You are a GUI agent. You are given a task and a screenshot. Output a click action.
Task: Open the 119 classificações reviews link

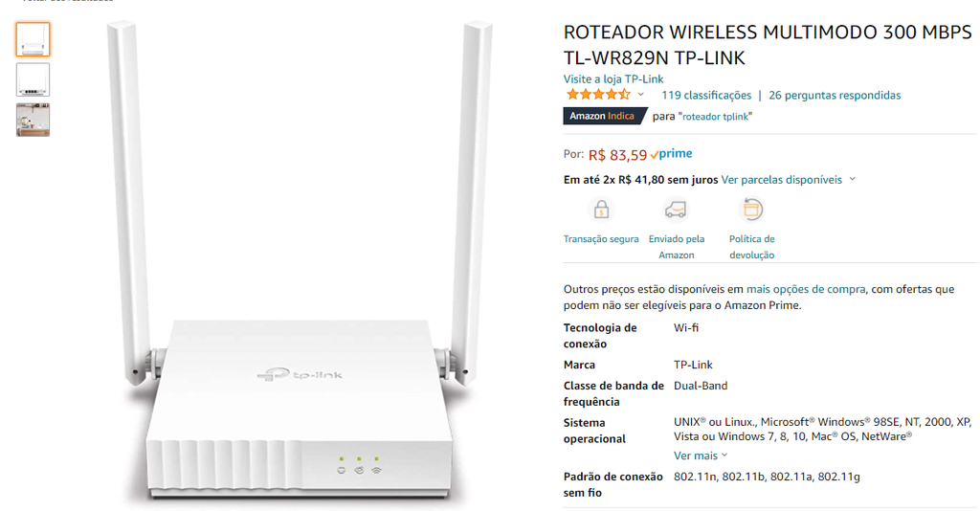click(x=706, y=95)
